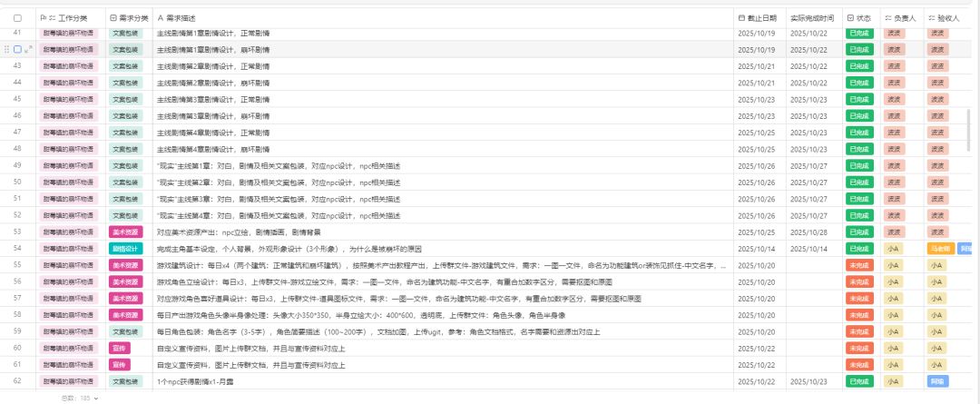980x404 pixels.
Task: Select cell 主线剧情第1章剧情设计，正常剧情
Action: point(443,33)
